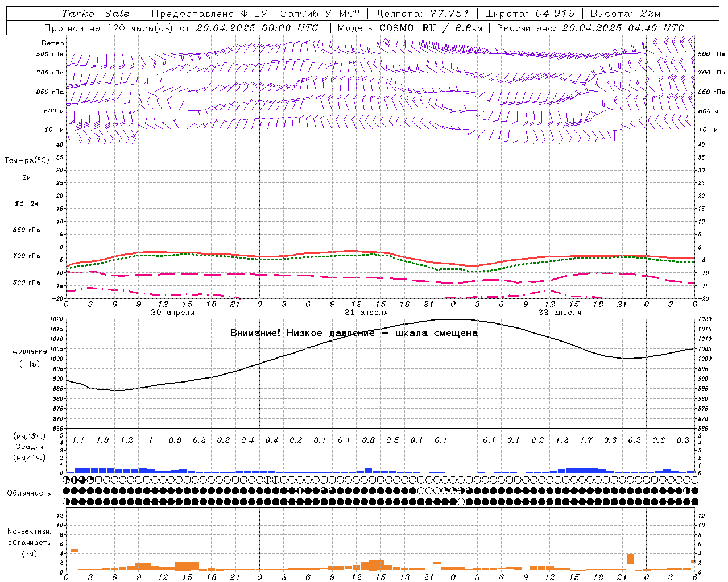Screen dimensions: 728x582
Task: Click the precipitation value "0.3"
Action: point(682,440)
